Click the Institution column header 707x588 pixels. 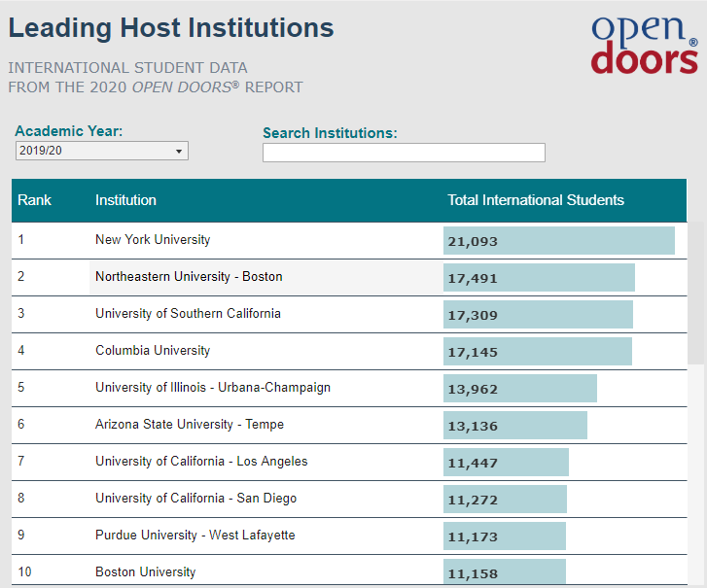(125, 200)
